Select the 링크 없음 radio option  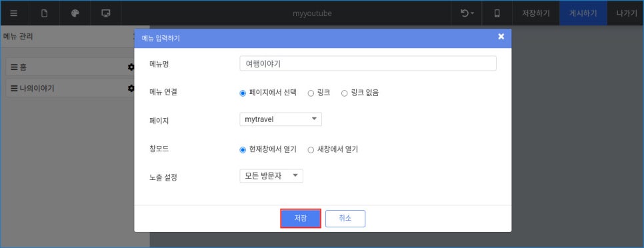pyautogui.click(x=345, y=93)
